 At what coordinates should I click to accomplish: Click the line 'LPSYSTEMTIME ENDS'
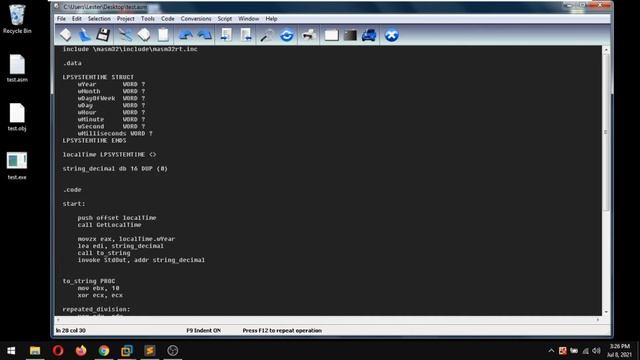coord(94,140)
